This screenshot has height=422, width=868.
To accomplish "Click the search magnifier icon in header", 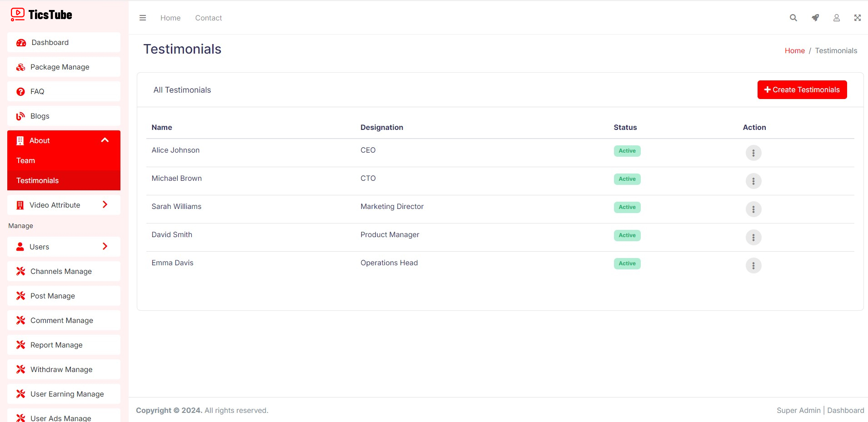I will click(793, 18).
